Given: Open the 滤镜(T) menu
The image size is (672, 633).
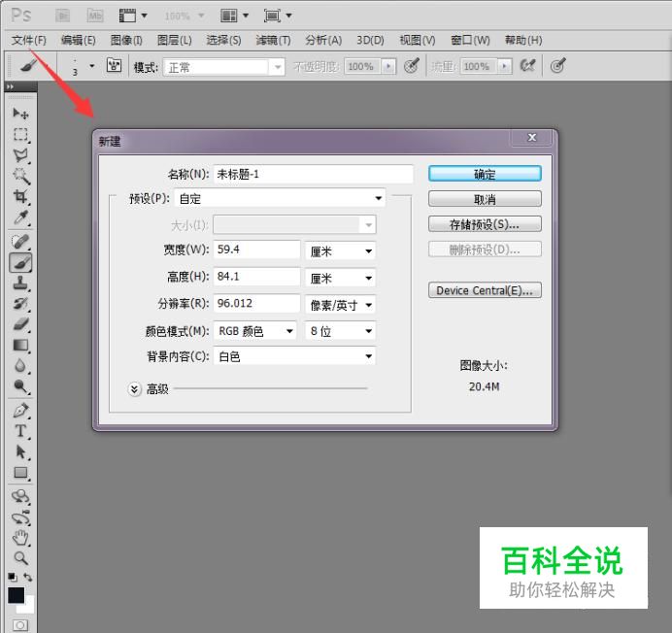Looking at the screenshot, I should tap(274, 40).
